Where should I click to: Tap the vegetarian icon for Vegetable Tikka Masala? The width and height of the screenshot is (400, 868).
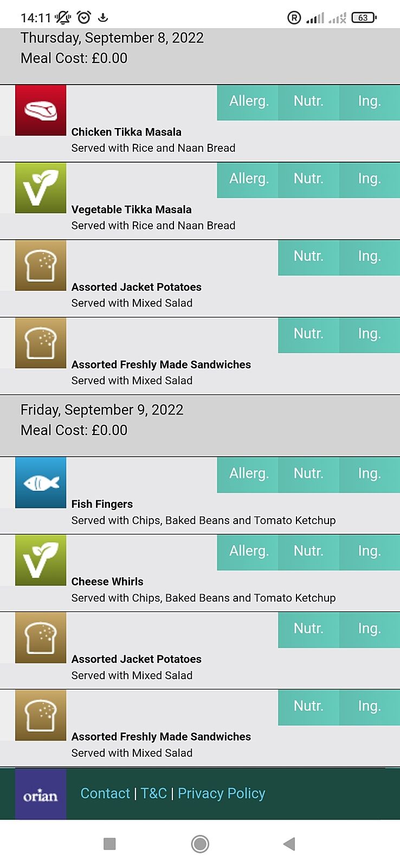click(x=41, y=188)
